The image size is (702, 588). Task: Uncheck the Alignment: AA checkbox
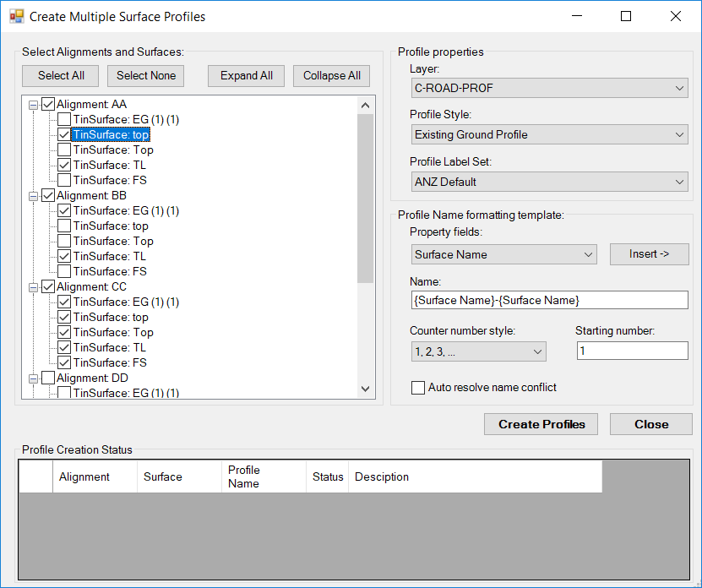(x=48, y=105)
